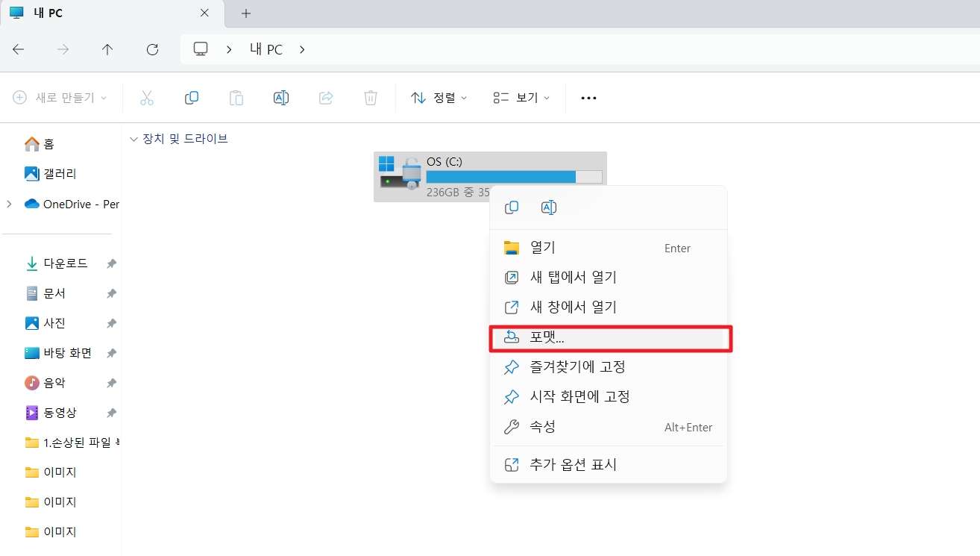Click chevron before 내 PC in address bar
Viewport: 980px width, 556px height.
click(229, 50)
